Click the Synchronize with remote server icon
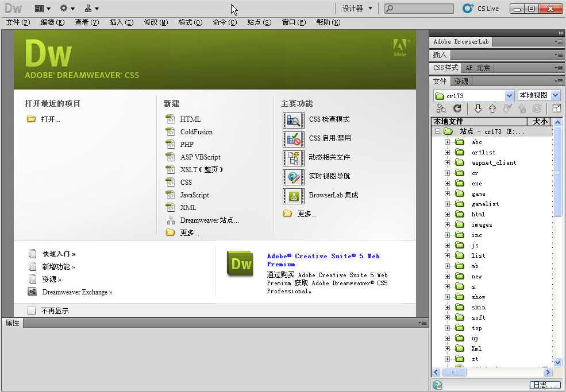The height and width of the screenshot is (392, 566). [x=537, y=108]
